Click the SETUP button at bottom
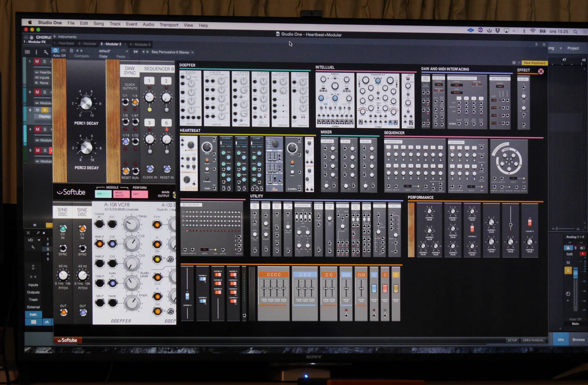 click(512, 340)
